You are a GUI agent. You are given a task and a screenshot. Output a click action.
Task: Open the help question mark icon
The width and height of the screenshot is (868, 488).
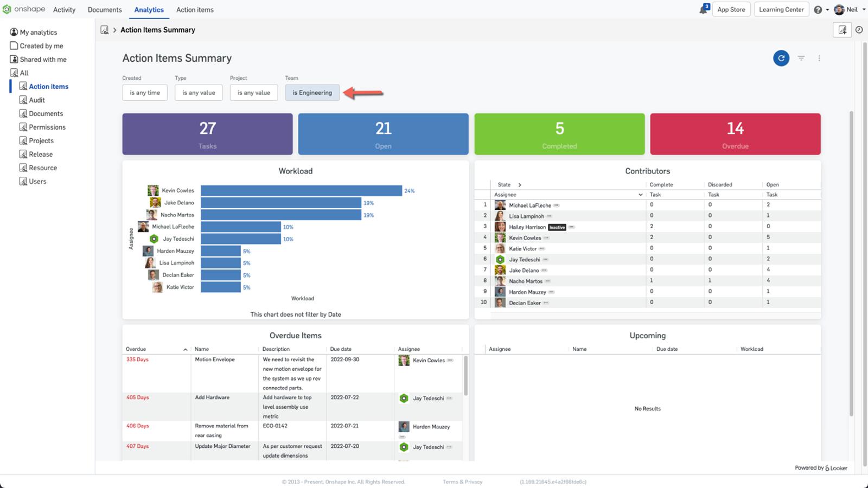[x=818, y=10]
